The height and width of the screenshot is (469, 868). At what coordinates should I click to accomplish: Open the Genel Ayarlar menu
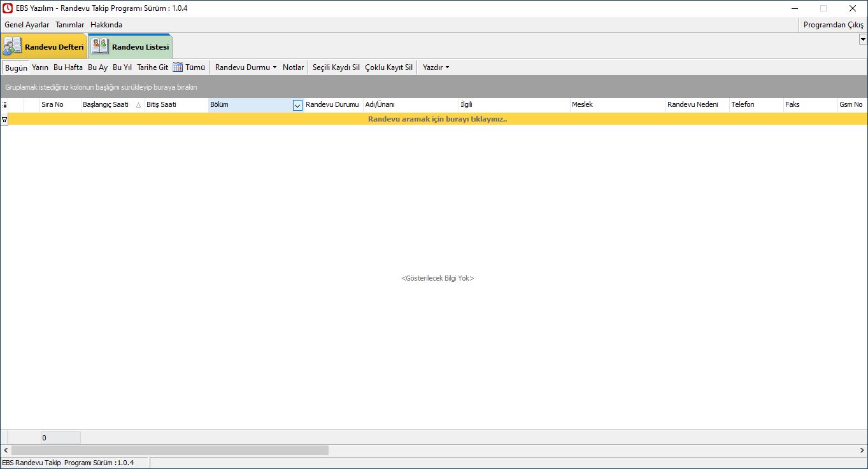27,25
